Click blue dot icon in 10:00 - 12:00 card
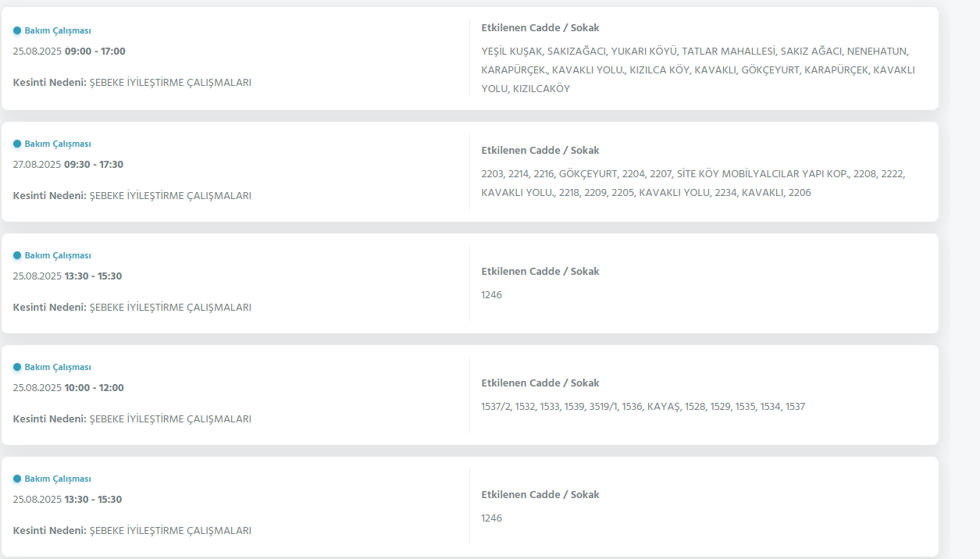The height and width of the screenshot is (559, 980). tap(17, 367)
